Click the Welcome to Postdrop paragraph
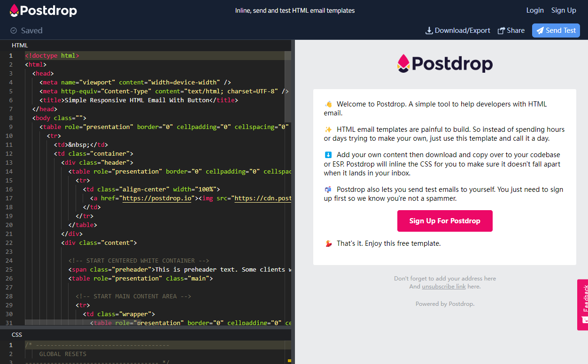The image size is (588, 364). pos(435,108)
